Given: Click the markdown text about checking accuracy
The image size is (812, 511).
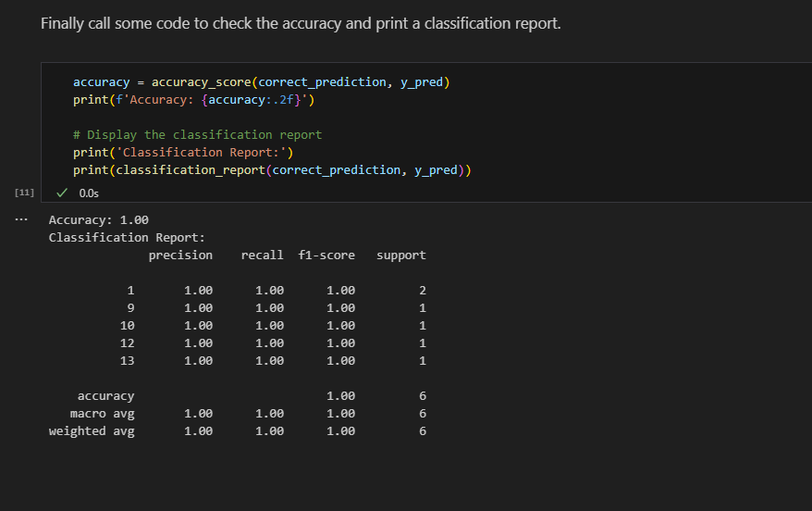Looking at the screenshot, I should [x=301, y=23].
